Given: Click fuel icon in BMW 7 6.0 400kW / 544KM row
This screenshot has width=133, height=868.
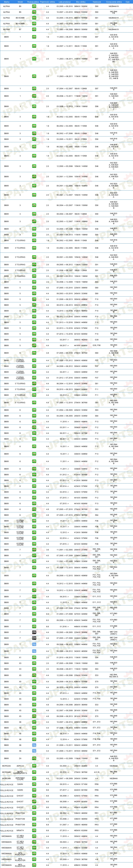Looking at the screenshot, I should (x=34, y=620).
